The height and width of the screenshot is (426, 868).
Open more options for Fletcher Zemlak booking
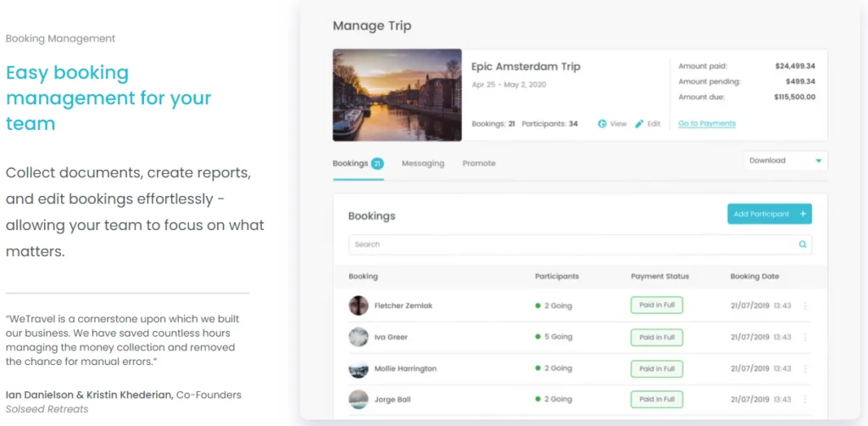coord(805,305)
